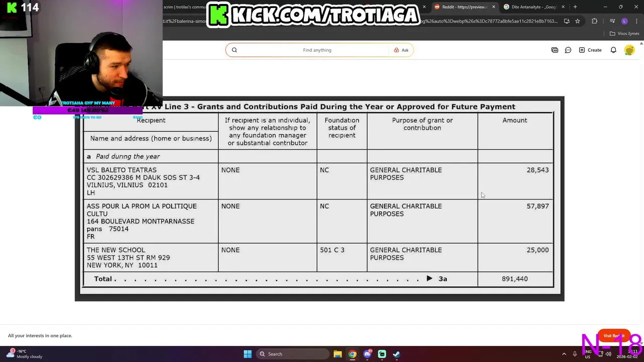Image resolution: width=644 pixels, height=362 pixels.
Task: Click the amount 28,543
Action: (x=537, y=170)
